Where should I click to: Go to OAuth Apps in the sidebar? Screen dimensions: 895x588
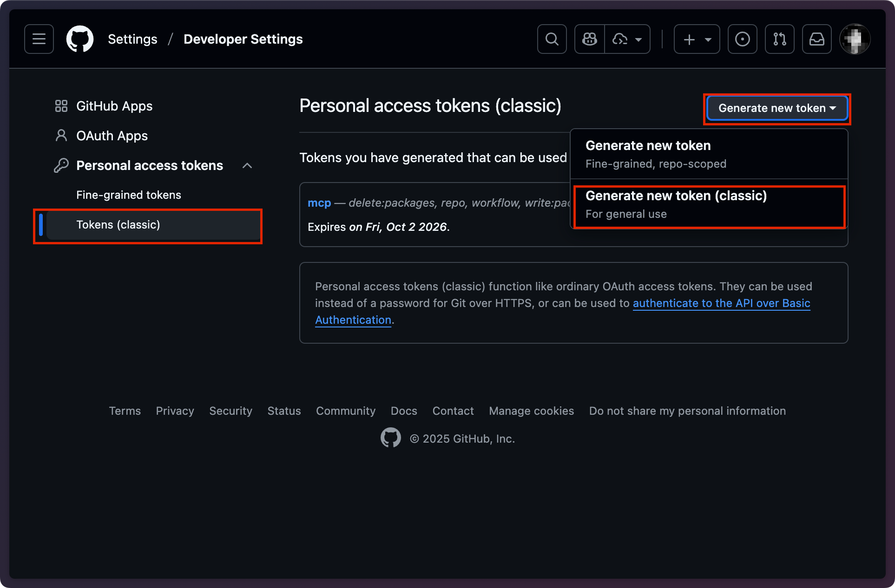point(112,136)
